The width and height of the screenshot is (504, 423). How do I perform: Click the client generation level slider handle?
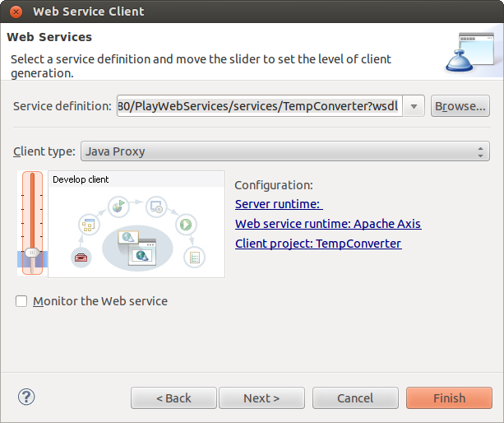(33, 252)
